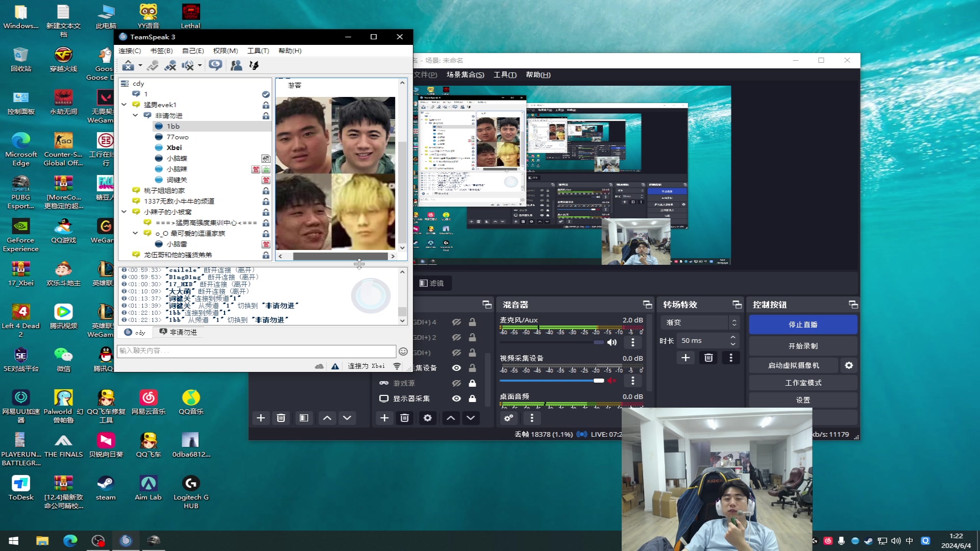Open settings gear beside virtual camera button

tap(849, 365)
